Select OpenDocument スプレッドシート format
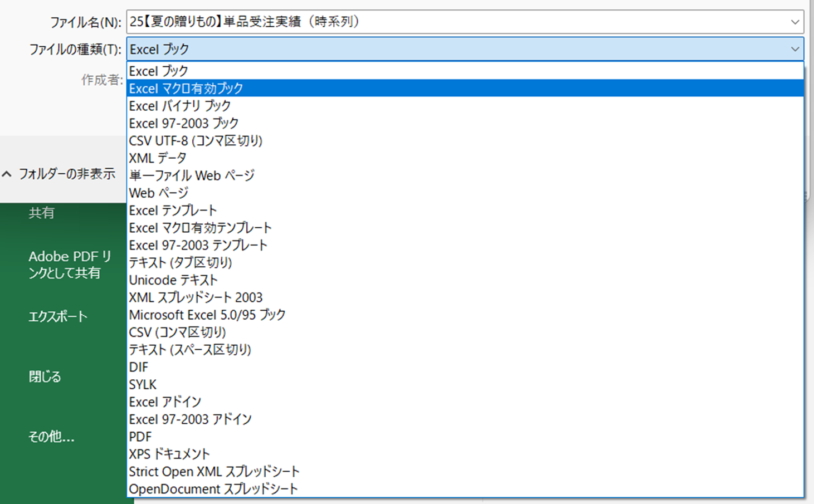 tap(465, 489)
